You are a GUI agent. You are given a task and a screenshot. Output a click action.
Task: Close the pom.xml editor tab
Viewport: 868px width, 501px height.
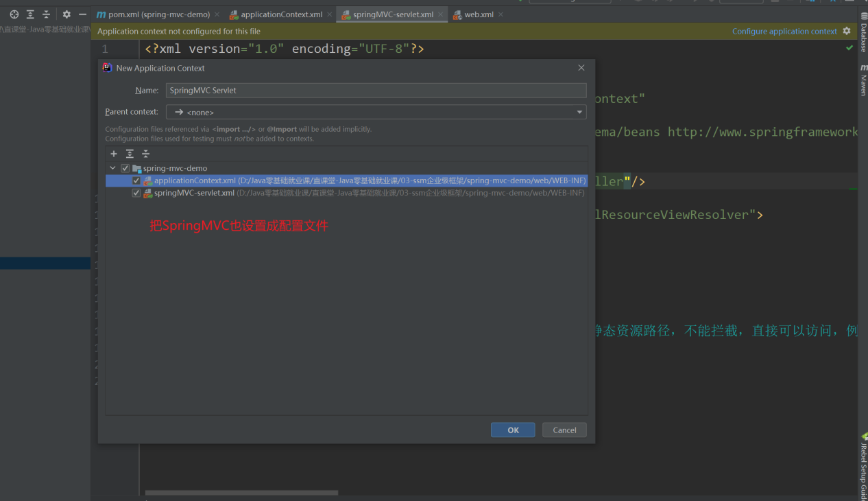coord(217,14)
